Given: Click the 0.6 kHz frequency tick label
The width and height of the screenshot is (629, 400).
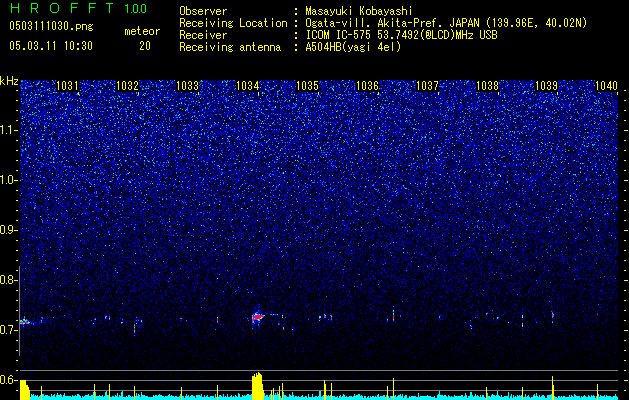Looking at the screenshot, I should [x=8, y=380].
